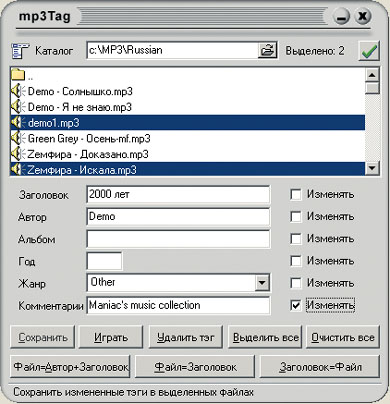This screenshot has height=404, width=390.
Task: Open the folder browse button in the path field
Action: [267, 51]
